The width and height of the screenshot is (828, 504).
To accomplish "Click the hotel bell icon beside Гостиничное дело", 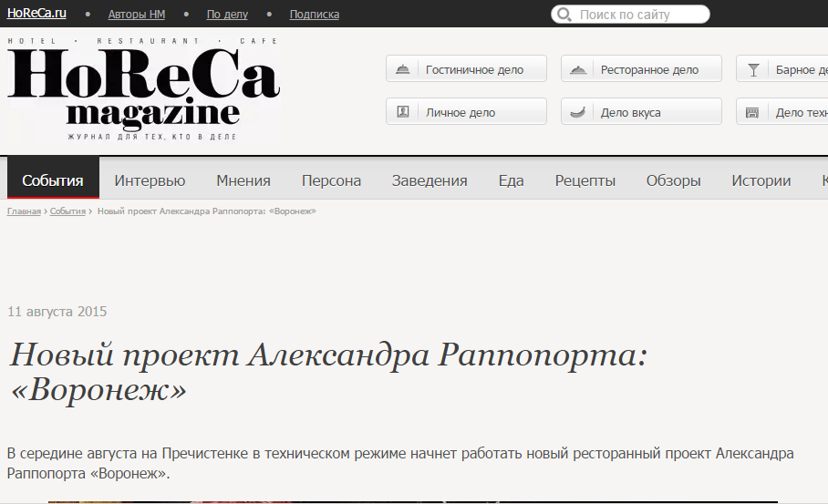I will tap(402, 69).
